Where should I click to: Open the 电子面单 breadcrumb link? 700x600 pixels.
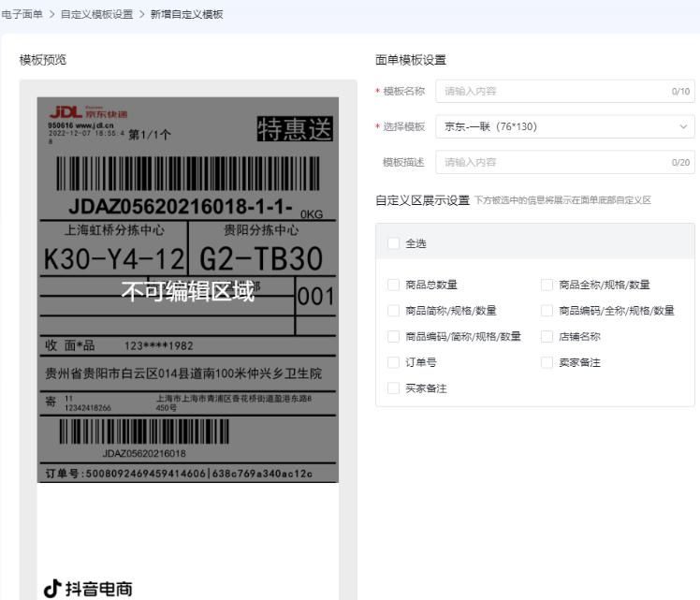[x=22, y=14]
